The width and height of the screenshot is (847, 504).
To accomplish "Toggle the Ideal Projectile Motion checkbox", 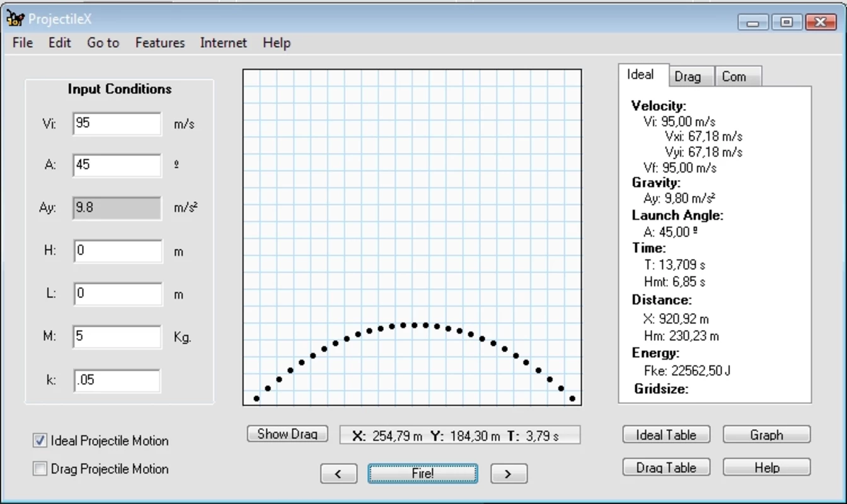I will (x=40, y=441).
